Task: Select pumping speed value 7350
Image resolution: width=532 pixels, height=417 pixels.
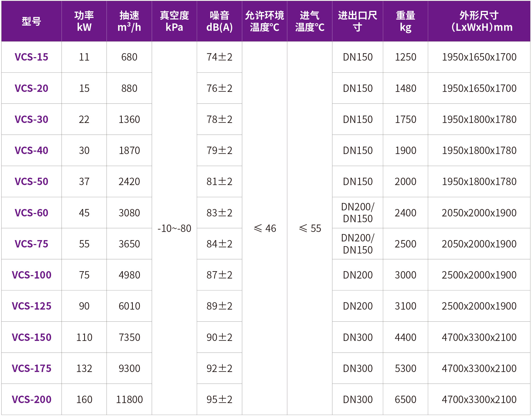Action: coord(129,337)
